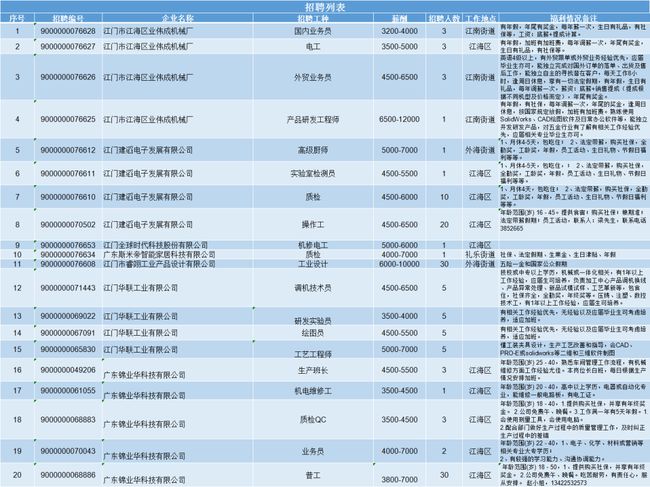The image size is (650, 487).
Task: Click recruitment ID 9000000076610
Action: pos(68,197)
